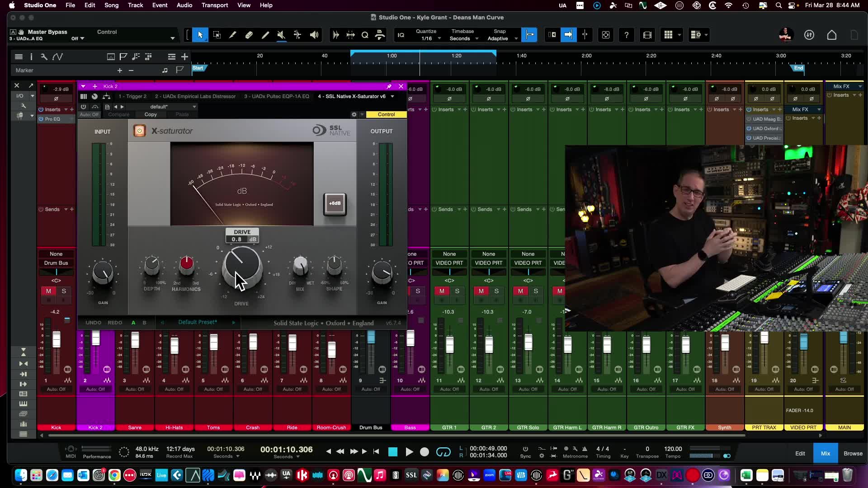Image resolution: width=868 pixels, height=488 pixels.
Task: Expand Kick channel Inserts dropdown arrow
Action: click(66, 109)
